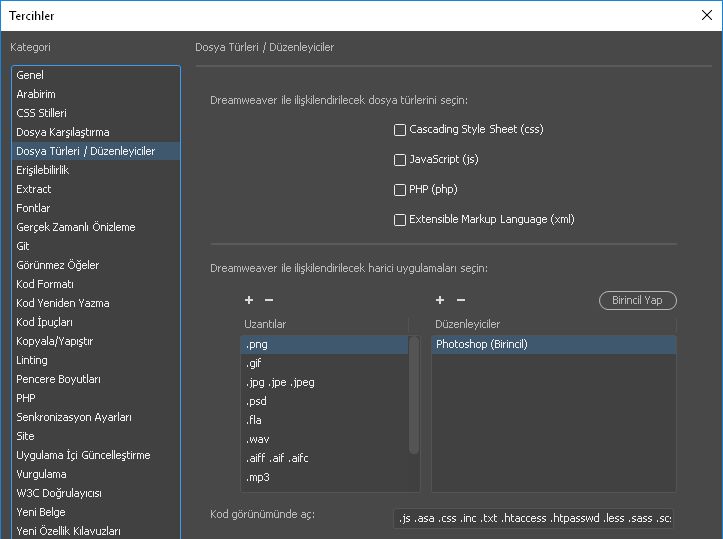723x539 pixels.
Task: Select the .jpg .jpe .jpeg extension row
Action: [280, 382]
